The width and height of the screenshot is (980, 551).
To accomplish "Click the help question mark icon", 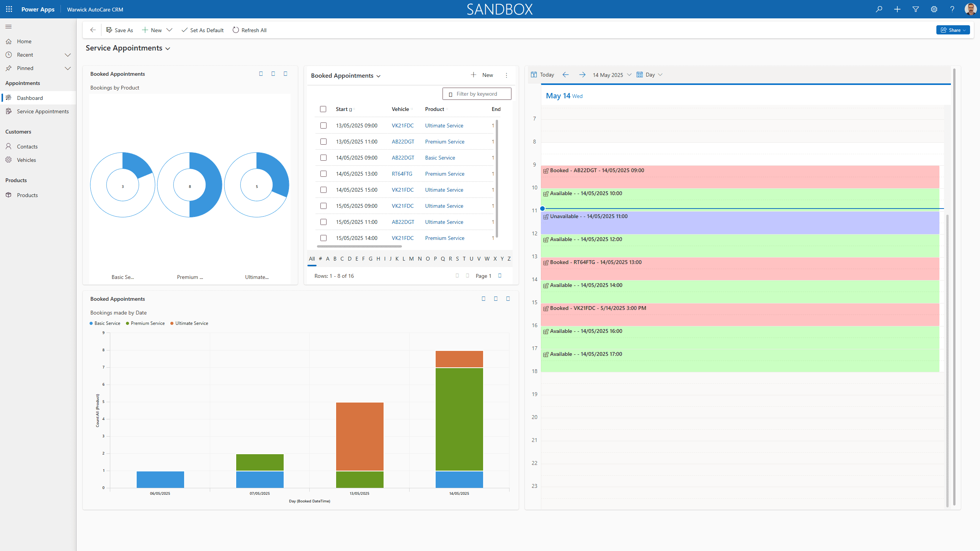I will point(952,9).
